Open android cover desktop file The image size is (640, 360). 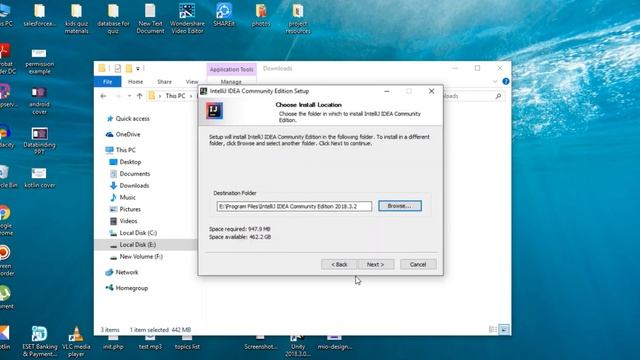(39, 101)
